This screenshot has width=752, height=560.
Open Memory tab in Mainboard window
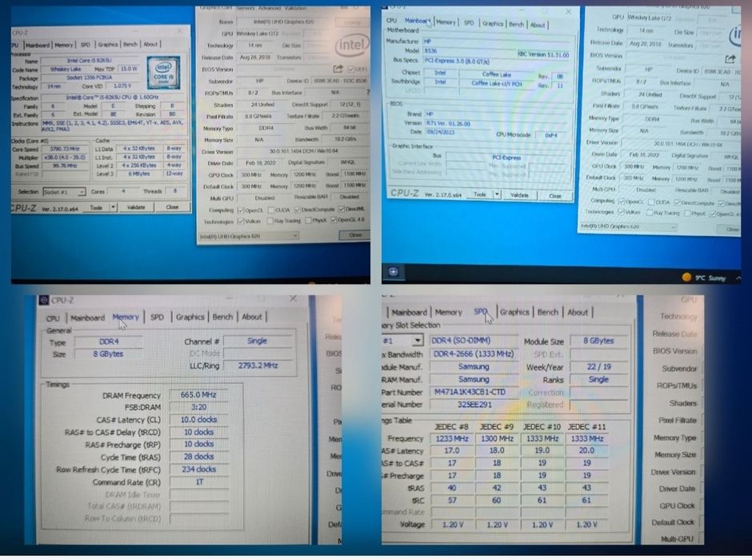coord(446,22)
